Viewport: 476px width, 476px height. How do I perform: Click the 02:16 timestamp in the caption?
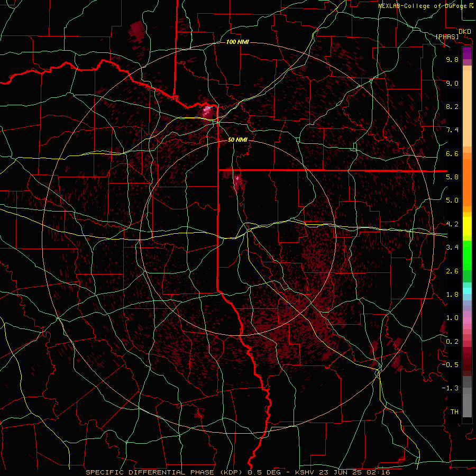tap(379, 472)
